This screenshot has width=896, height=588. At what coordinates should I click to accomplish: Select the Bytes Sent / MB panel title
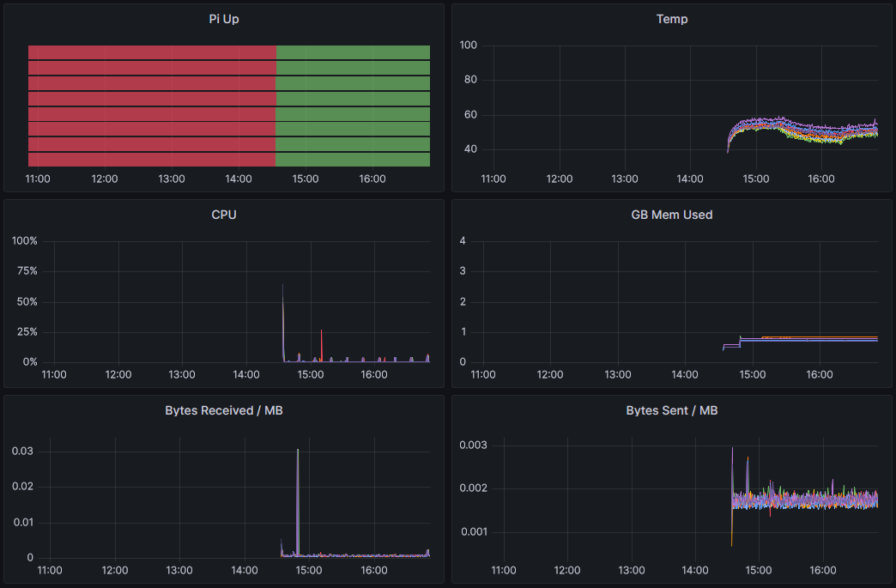pos(672,410)
